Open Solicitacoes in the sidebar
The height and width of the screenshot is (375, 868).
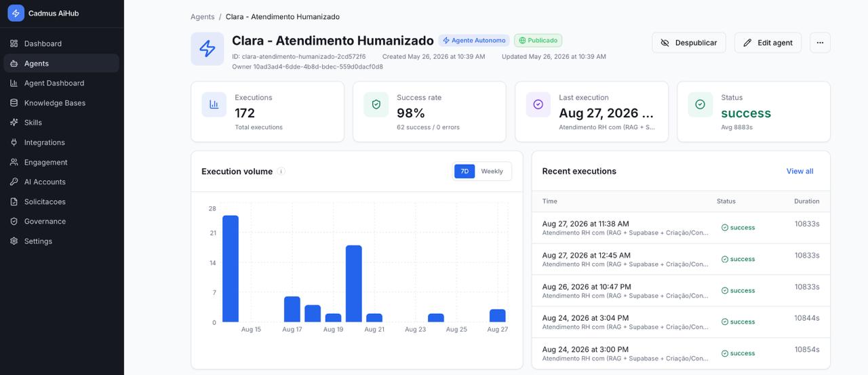click(62, 201)
